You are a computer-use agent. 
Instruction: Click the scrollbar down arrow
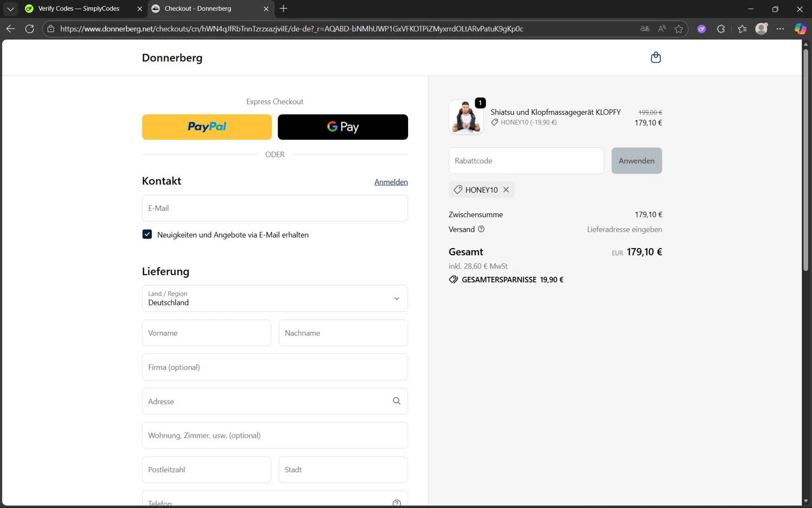pyautogui.click(x=806, y=502)
